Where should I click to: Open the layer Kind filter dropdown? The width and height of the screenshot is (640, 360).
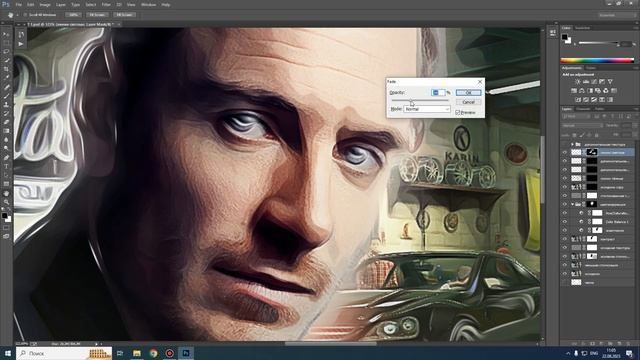[576, 116]
